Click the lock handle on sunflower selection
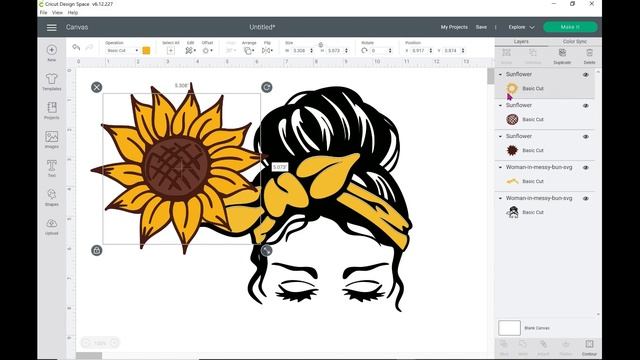 coord(97,251)
